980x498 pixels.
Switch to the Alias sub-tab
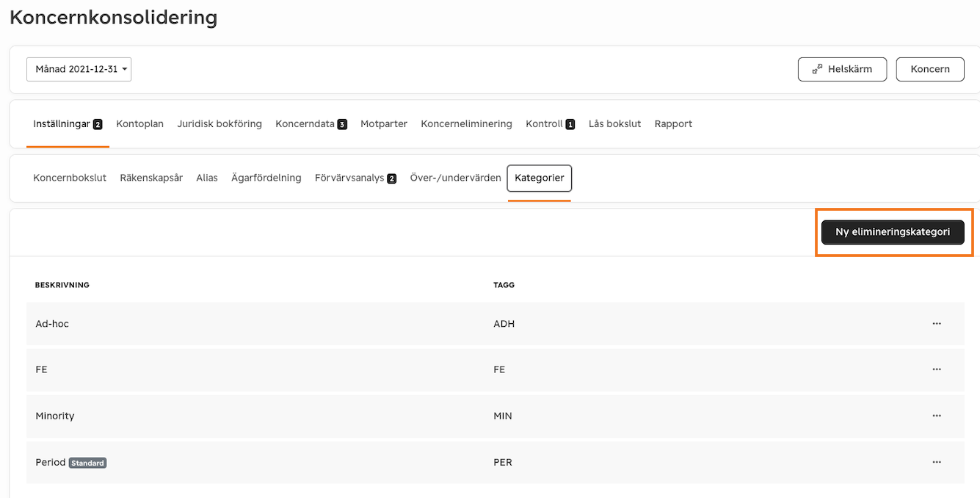click(x=207, y=178)
